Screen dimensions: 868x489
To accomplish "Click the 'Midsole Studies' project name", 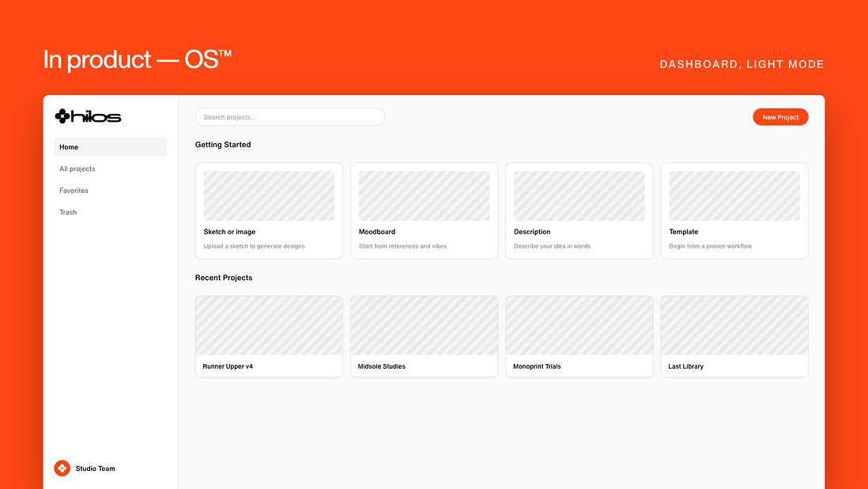I will coord(381,366).
